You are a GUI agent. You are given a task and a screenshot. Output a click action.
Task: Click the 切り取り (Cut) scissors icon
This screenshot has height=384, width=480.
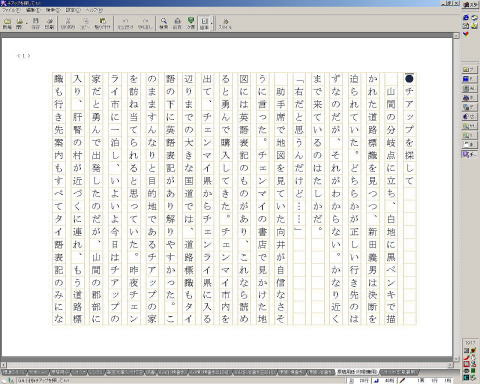(x=68, y=23)
